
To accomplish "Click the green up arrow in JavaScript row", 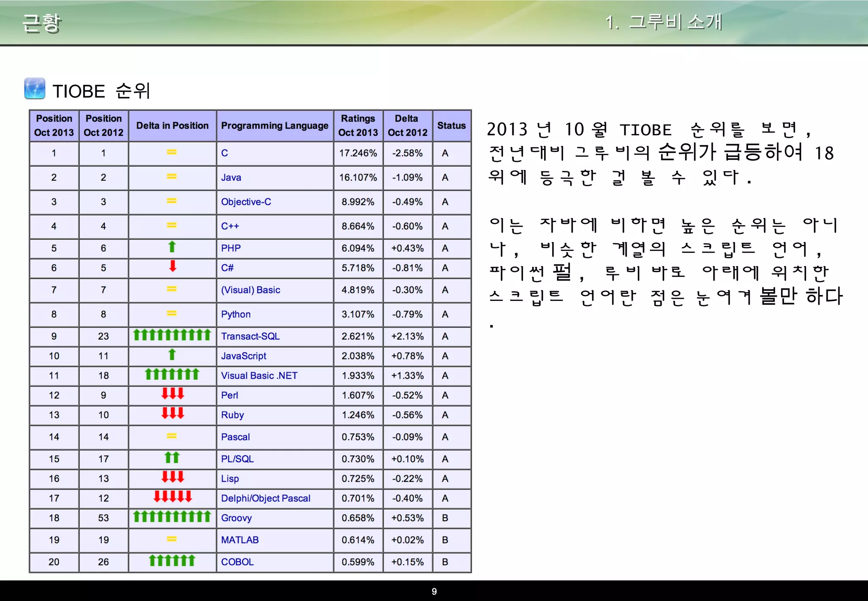I will tap(172, 354).
